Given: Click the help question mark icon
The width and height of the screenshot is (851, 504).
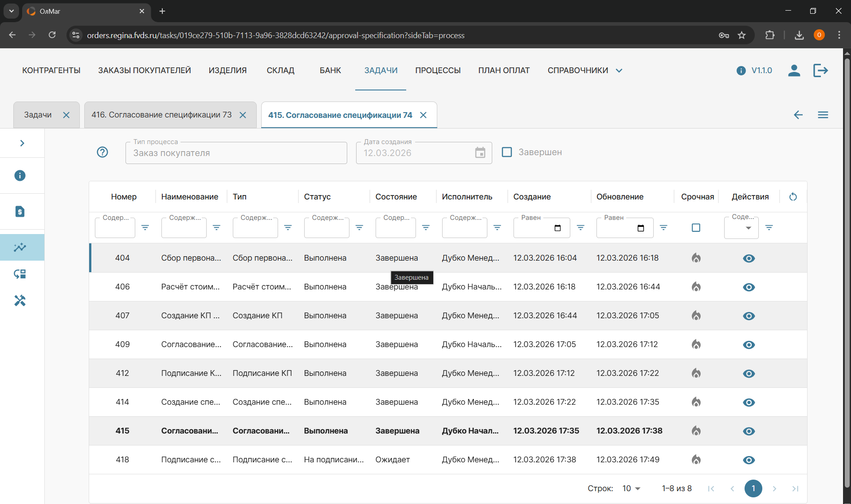Looking at the screenshot, I should click(x=102, y=152).
